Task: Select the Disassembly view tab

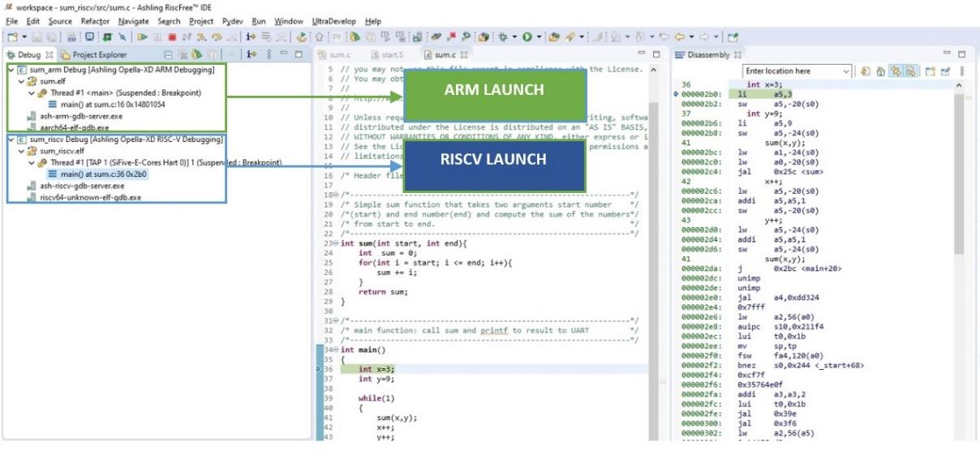Action: pos(708,54)
